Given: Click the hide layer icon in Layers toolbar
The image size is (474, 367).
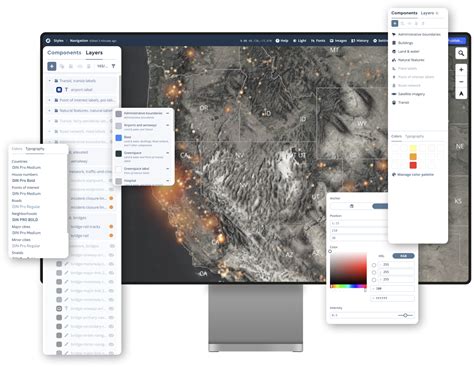Looking at the screenshot, I should 80,66.
